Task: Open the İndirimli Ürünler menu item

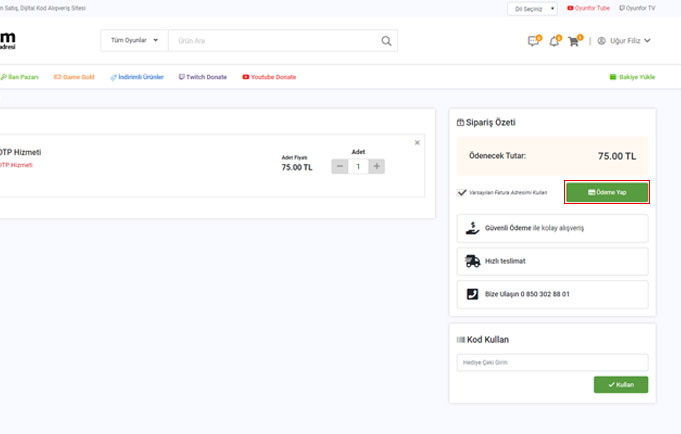Action: [137, 76]
